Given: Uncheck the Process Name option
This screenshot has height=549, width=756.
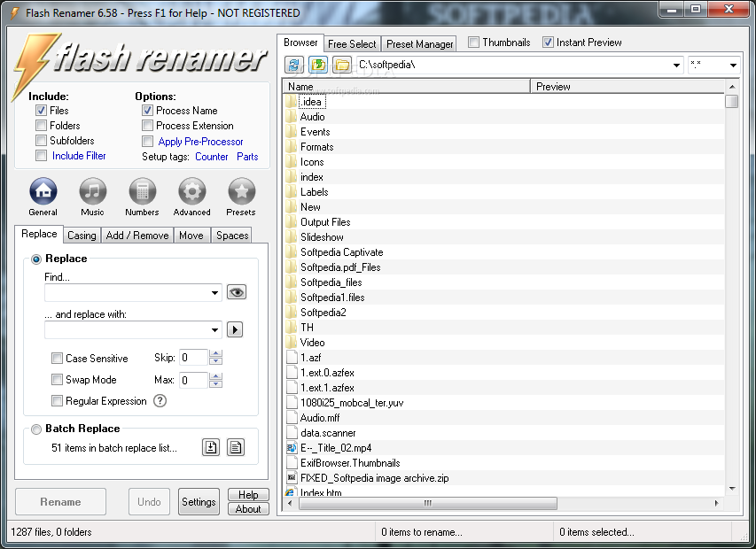Looking at the screenshot, I should [147, 111].
